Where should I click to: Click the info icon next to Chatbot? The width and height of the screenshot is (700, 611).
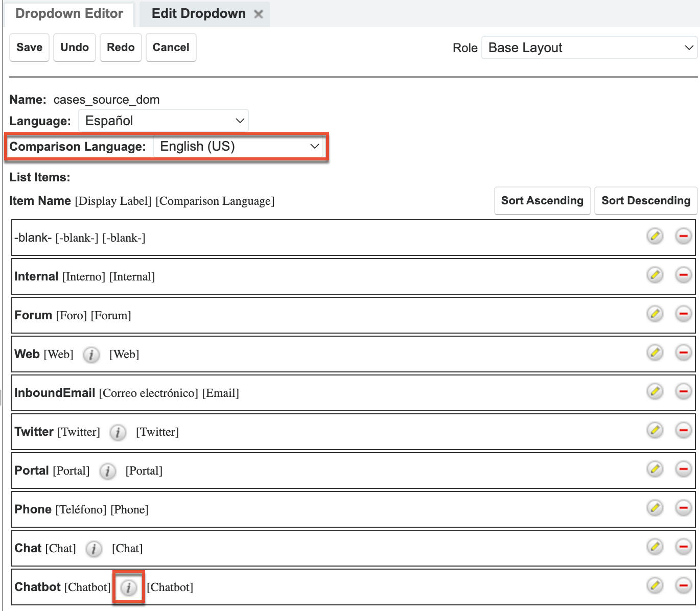click(129, 587)
